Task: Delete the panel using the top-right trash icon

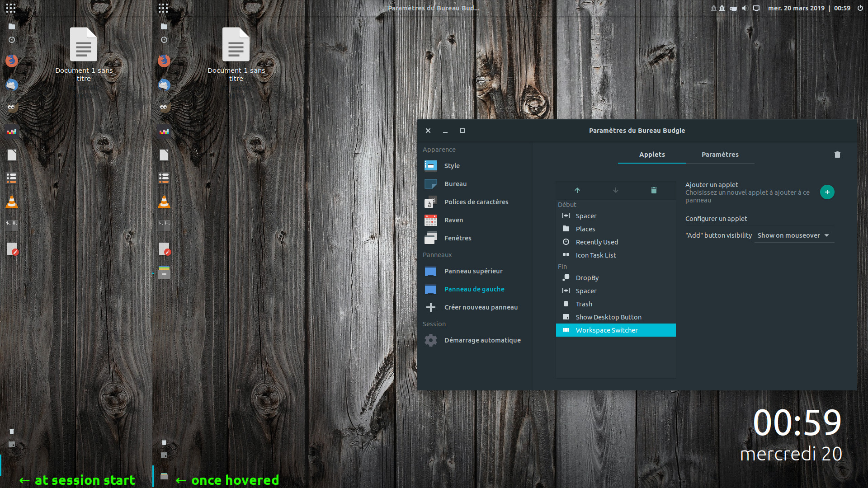Action: [x=837, y=155]
